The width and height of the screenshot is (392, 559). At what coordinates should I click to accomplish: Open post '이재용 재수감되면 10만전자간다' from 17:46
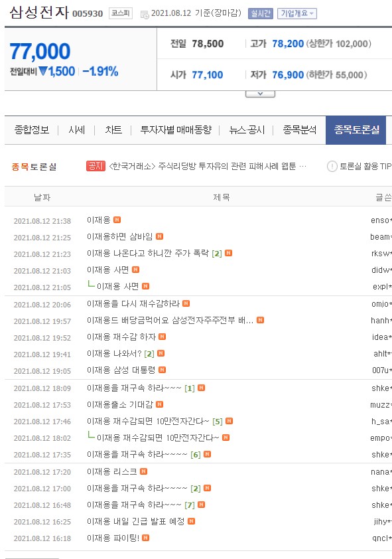click(148, 421)
